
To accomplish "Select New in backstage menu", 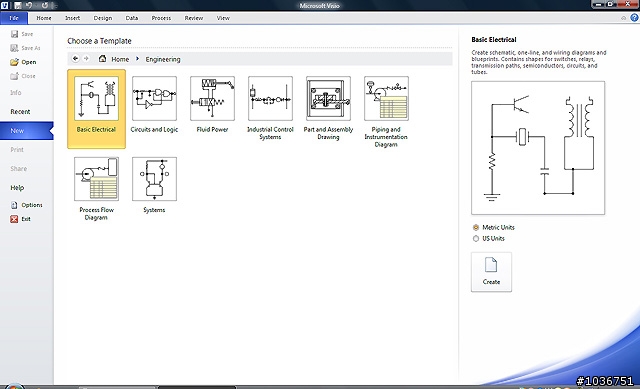I will 27,131.
